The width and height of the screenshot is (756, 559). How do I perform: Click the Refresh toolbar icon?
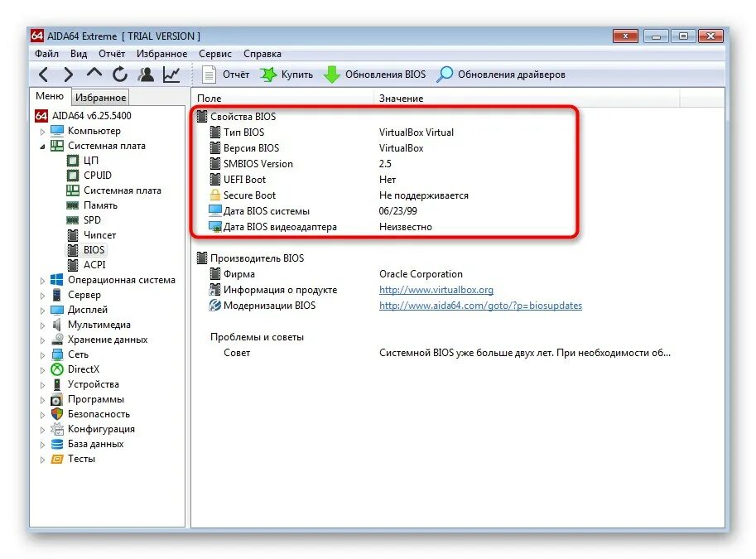click(119, 75)
